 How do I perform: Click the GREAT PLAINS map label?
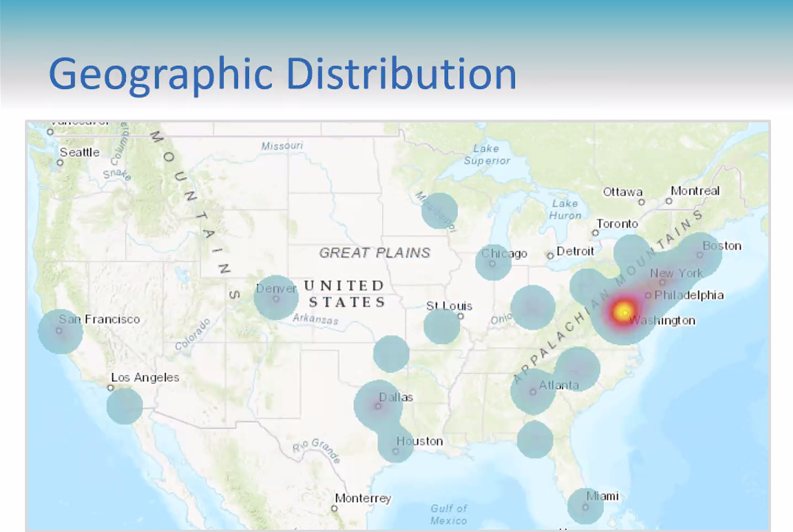click(374, 253)
